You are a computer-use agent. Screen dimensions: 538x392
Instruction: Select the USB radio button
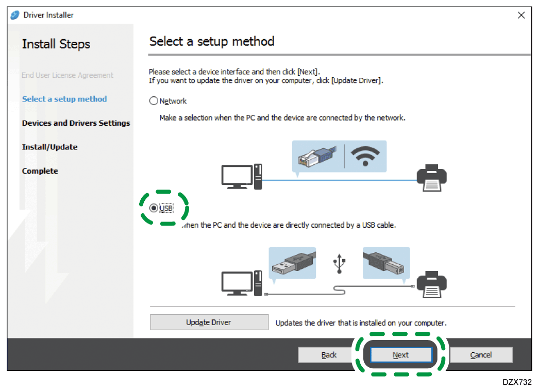154,208
